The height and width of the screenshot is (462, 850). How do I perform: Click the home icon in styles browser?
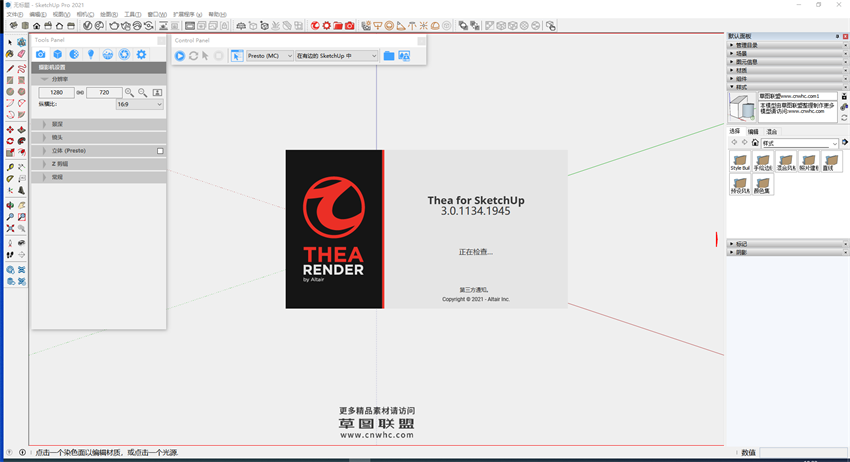click(755, 143)
